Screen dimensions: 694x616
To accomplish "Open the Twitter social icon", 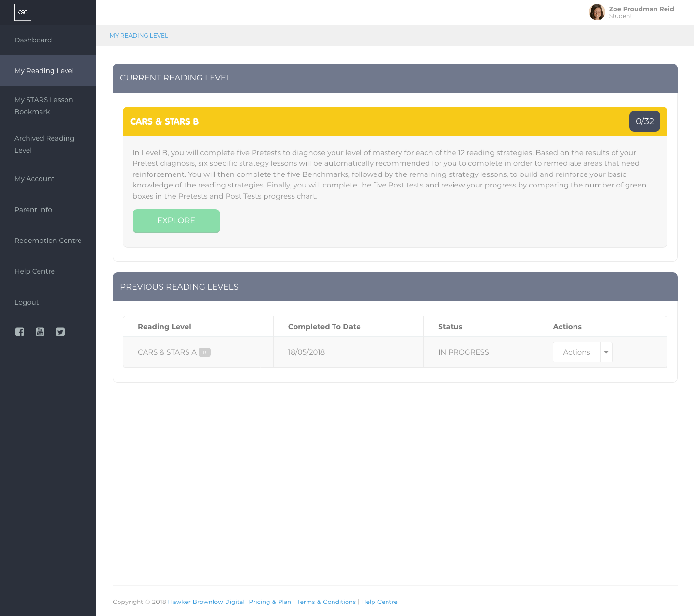I will pyautogui.click(x=60, y=332).
